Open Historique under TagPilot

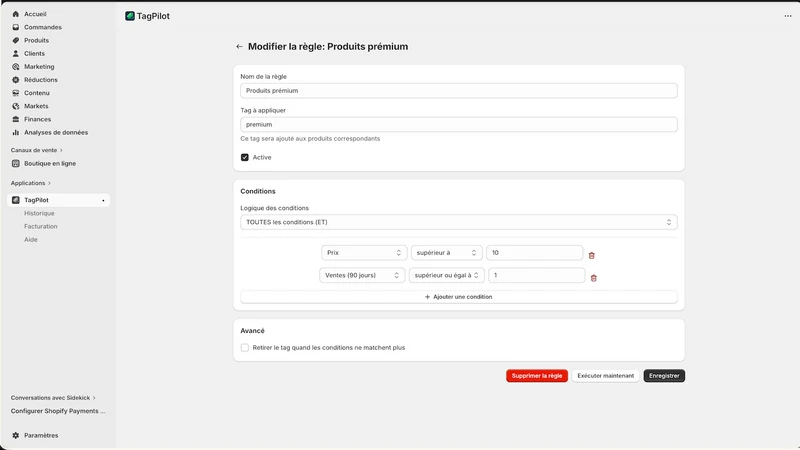39,213
